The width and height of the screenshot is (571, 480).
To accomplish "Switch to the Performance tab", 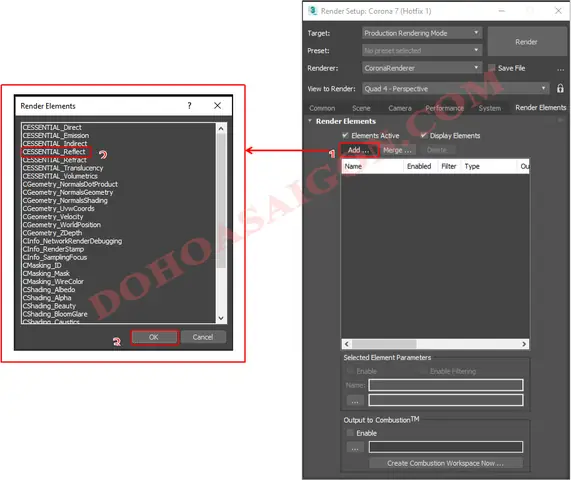I will point(445,108).
